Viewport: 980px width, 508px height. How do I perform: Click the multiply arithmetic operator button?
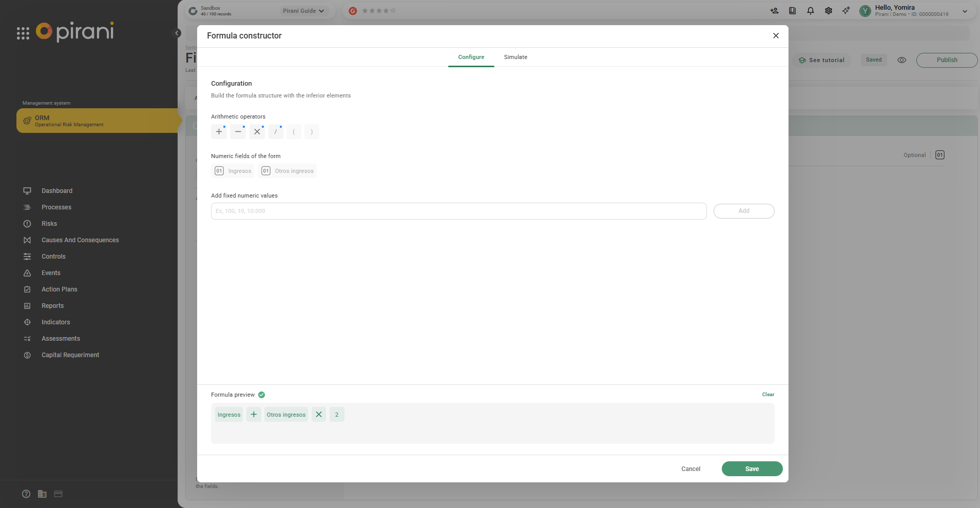tap(257, 132)
